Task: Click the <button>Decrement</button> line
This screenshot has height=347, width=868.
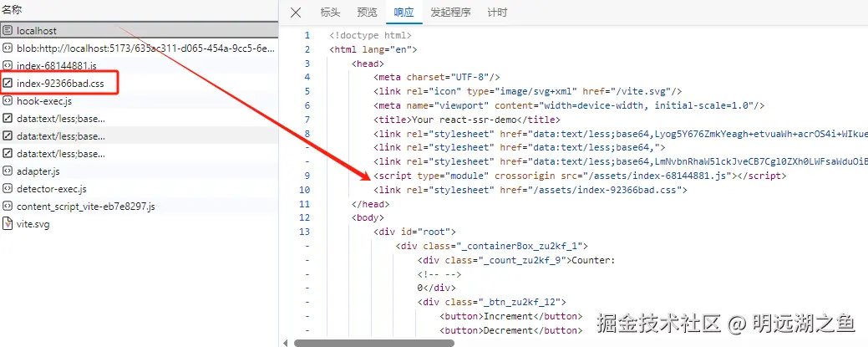Action: [x=511, y=330]
